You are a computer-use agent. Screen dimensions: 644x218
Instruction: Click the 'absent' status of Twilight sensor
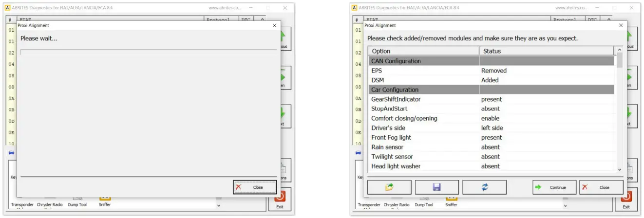point(491,157)
